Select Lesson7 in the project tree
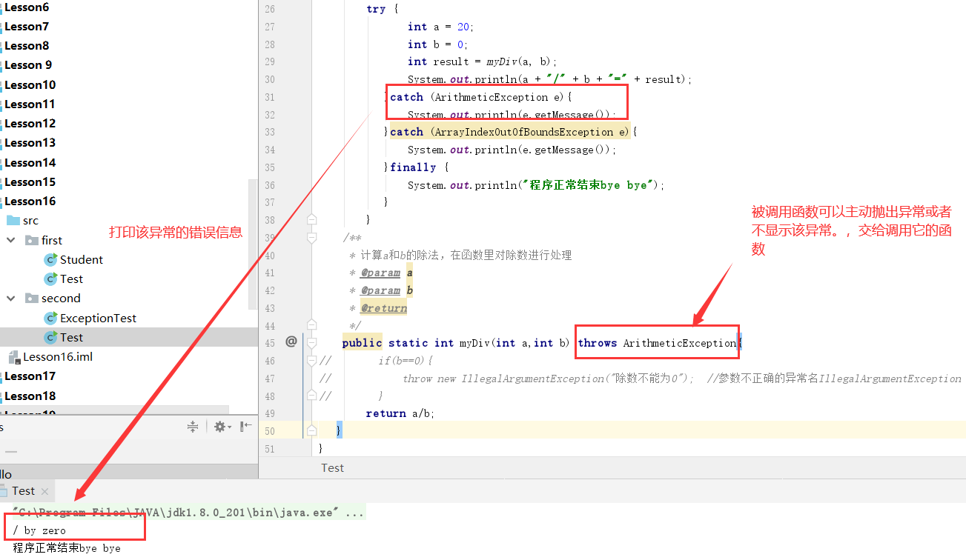 [27, 27]
